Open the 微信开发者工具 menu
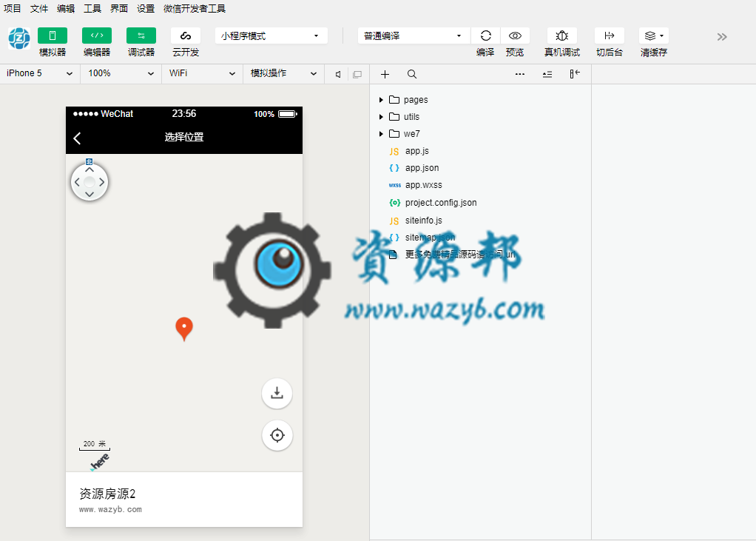This screenshot has height=541, width=756. point(195,9)
